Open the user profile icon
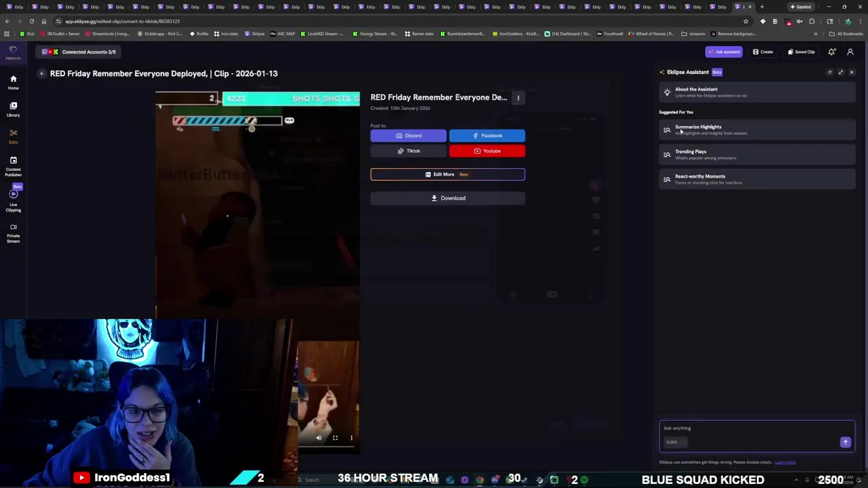868x488 pixels. tap(850, 52)
